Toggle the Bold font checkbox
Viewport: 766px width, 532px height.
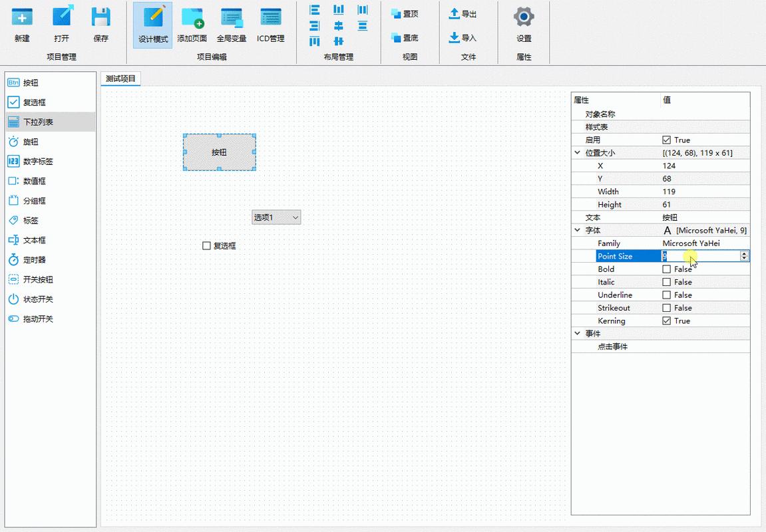[x=667, y=269]
